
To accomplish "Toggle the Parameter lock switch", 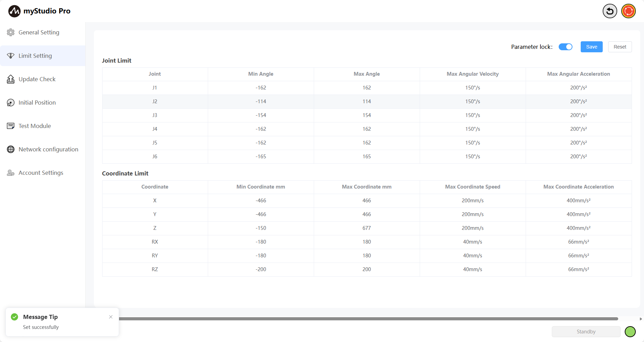I will point(565,47).
